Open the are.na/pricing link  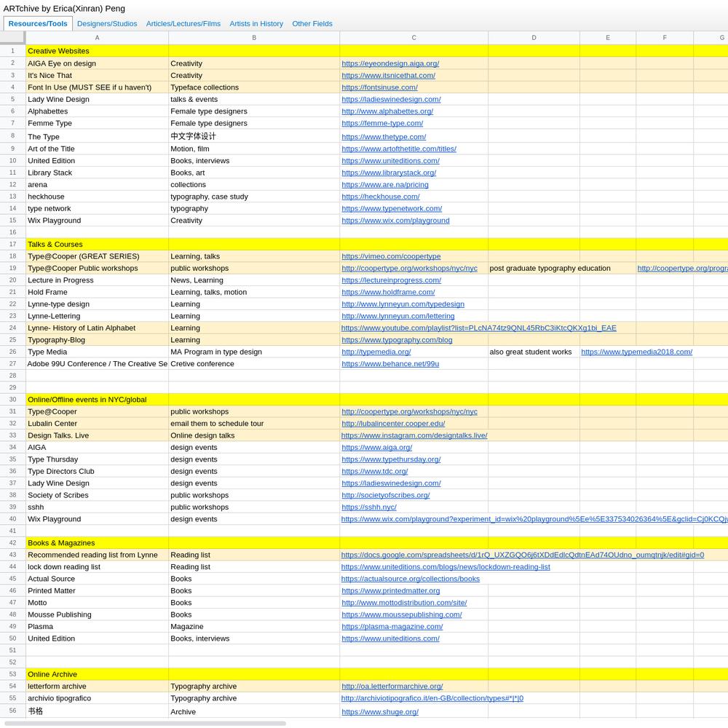point(385,185)
